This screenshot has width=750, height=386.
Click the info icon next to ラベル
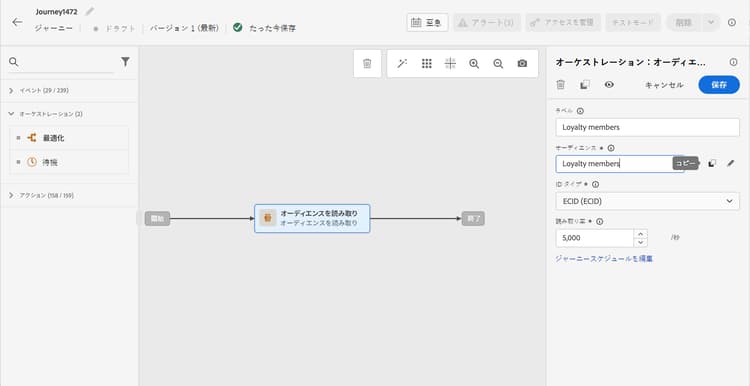(x=580, y=111)
